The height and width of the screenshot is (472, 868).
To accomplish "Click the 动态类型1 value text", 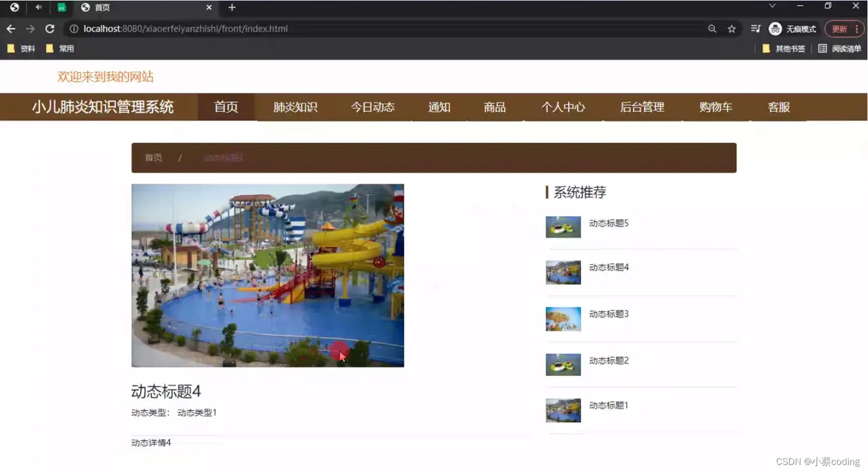I will (x=197, y=412).
